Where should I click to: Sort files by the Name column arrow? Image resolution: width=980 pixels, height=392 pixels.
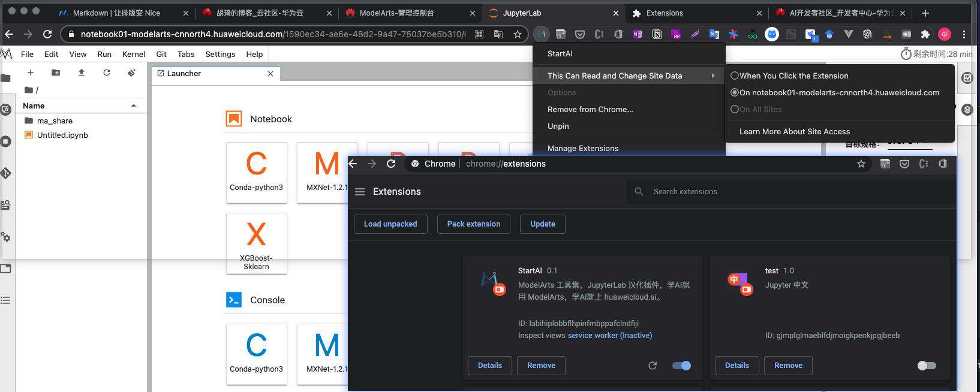(134, 105)
